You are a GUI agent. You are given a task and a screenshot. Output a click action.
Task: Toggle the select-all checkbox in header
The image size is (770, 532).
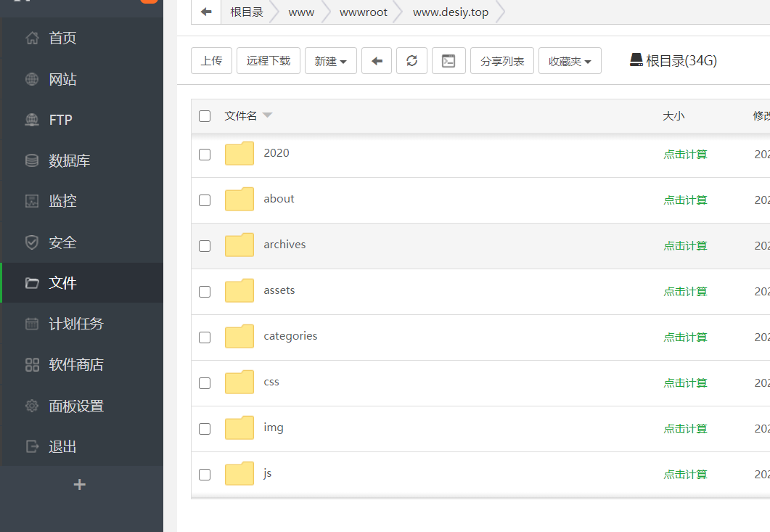click(x=205, y=116)
